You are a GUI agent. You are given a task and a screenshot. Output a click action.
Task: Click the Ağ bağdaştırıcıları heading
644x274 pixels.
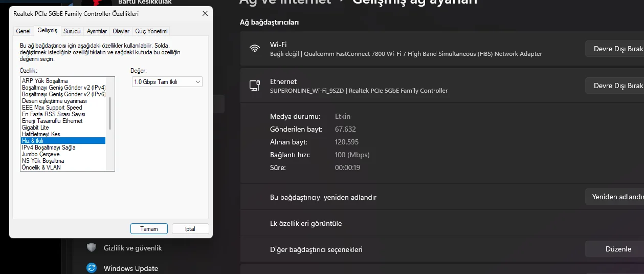[x=270, y=22]
